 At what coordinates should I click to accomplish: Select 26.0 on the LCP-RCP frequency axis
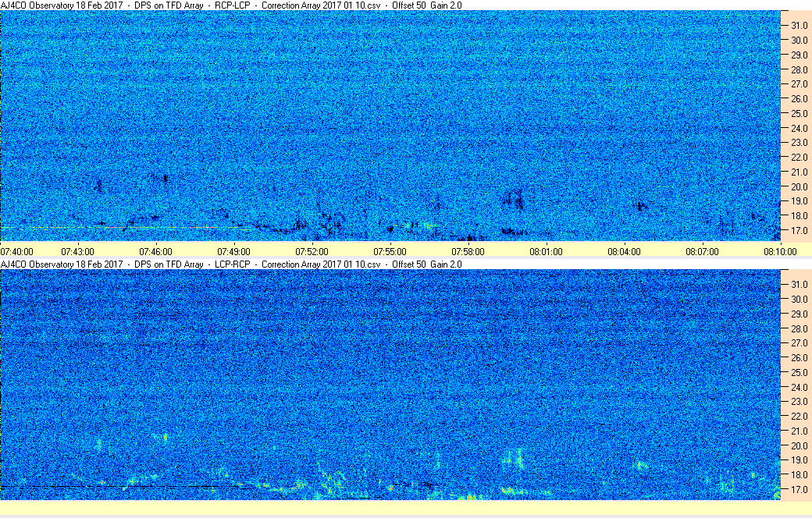tap(799, 357)
